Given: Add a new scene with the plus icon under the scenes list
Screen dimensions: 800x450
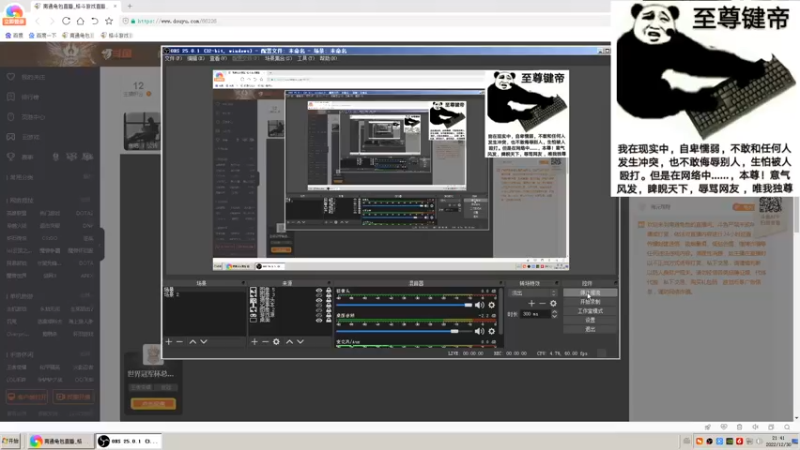Looking at the screenshot, I should pos(169,341).
